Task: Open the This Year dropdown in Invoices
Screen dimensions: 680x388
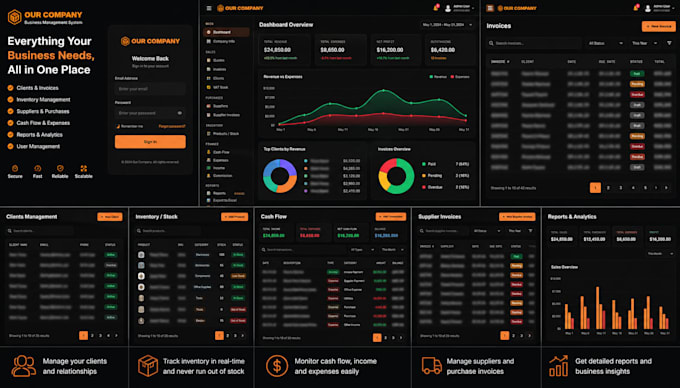Action: coord(644,43)
